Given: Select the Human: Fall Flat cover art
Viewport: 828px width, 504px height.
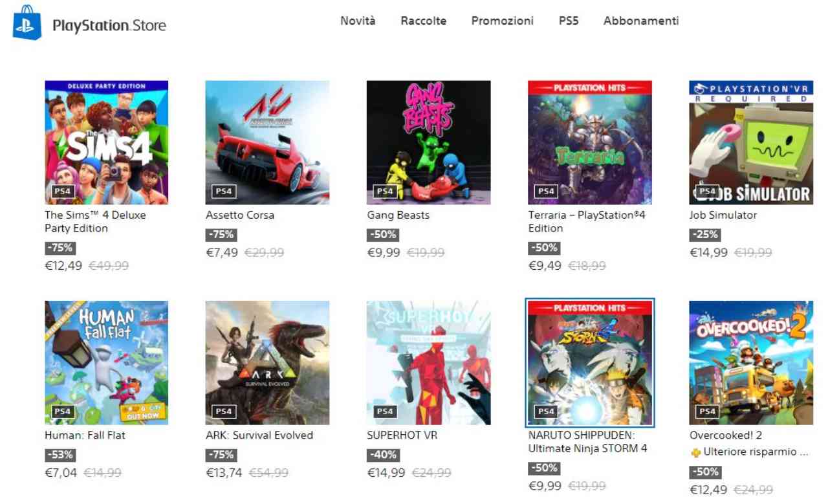Looking at the screenshot, I should [x=106, y=362].
